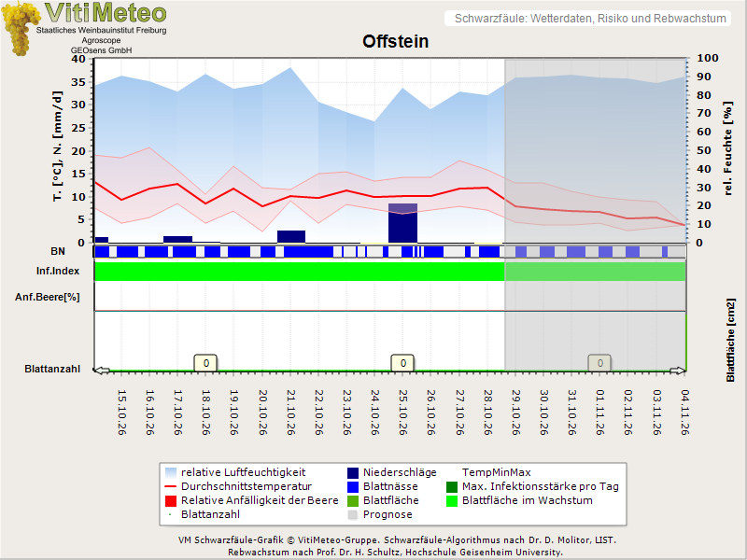
Task: Click the Blattanzahl value label in forecast area
Action: pyautogui.click(x=599, y=363)
